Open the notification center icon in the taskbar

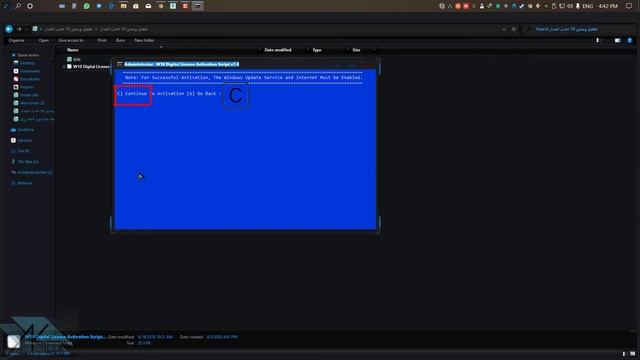629,6
